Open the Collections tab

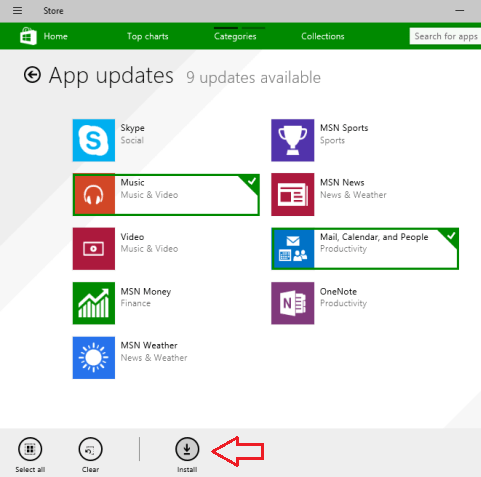(x=323, y=36)
